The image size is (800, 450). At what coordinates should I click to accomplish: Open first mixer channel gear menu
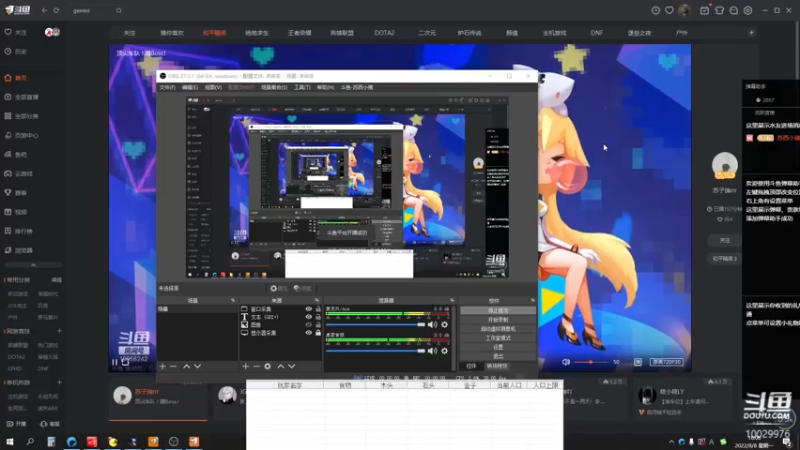pyautogui.click(x=444, y=324)
